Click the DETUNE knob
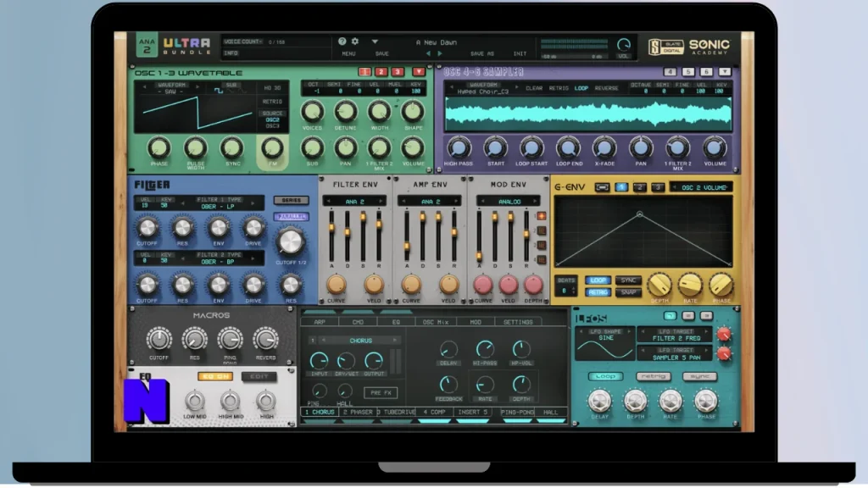Image resolution: width=868 pixels, height=488 pixels. click(346, 112)
